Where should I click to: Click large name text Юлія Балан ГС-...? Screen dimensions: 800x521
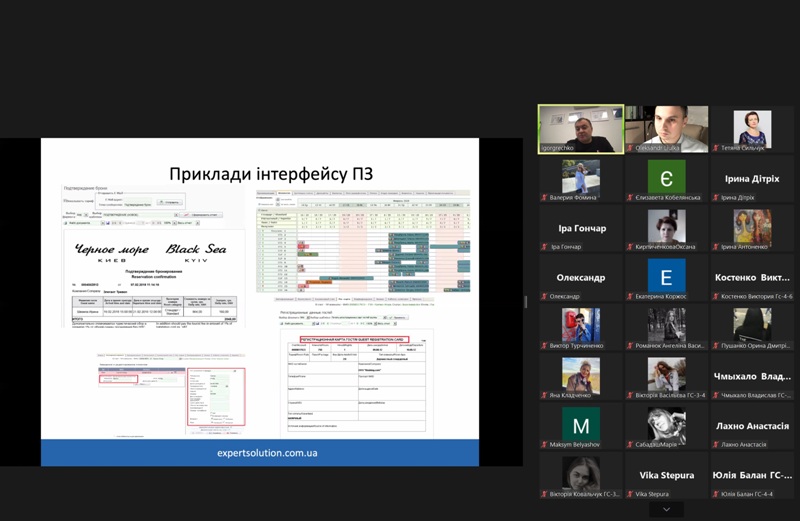tap(752, 476)
